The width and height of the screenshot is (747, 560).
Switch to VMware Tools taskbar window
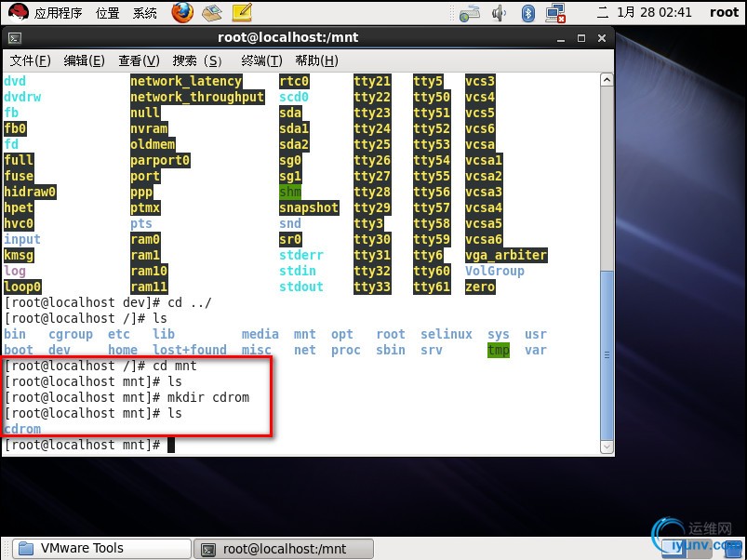pyautogui.click(x=102, y=549)
